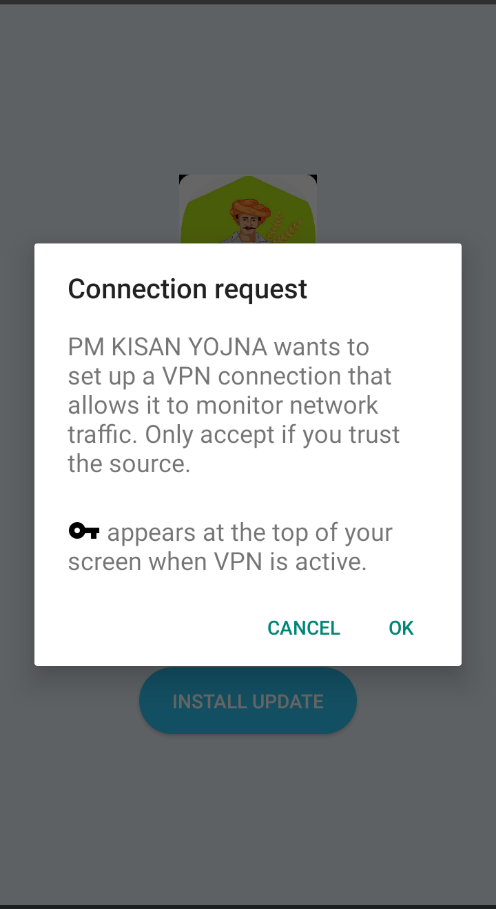496x909 pixels.
Task: Click 'the source.' text in dialog
Action: tap(129, 464)
